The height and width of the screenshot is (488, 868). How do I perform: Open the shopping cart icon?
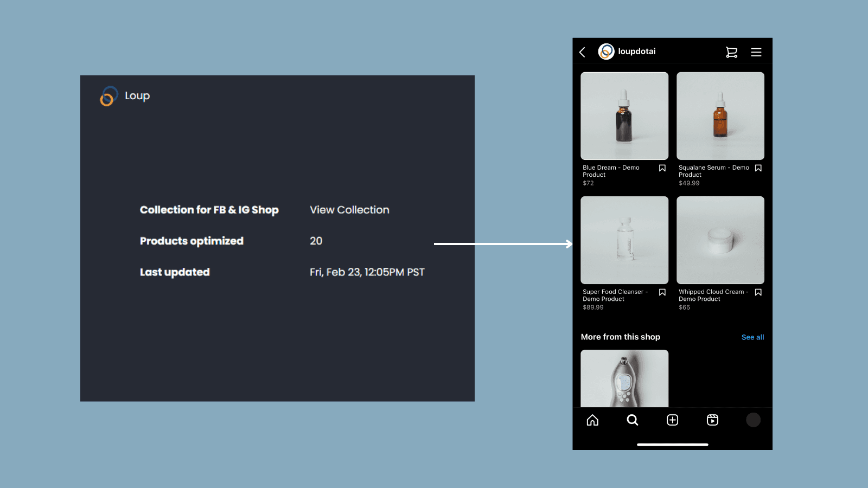click(x=731, y=52)
